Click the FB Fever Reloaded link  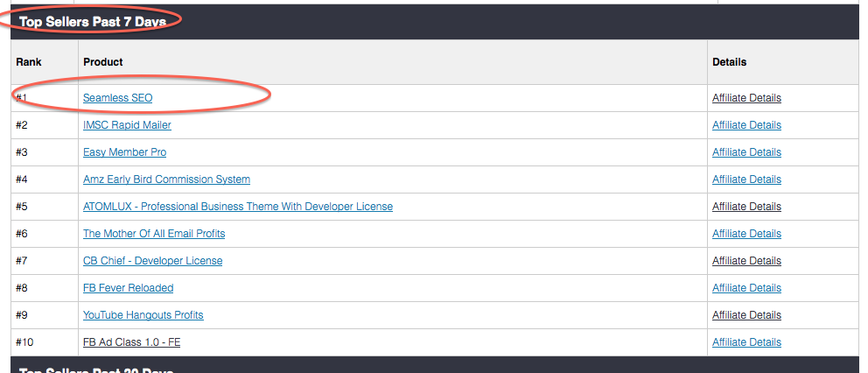tap(128, 288)
